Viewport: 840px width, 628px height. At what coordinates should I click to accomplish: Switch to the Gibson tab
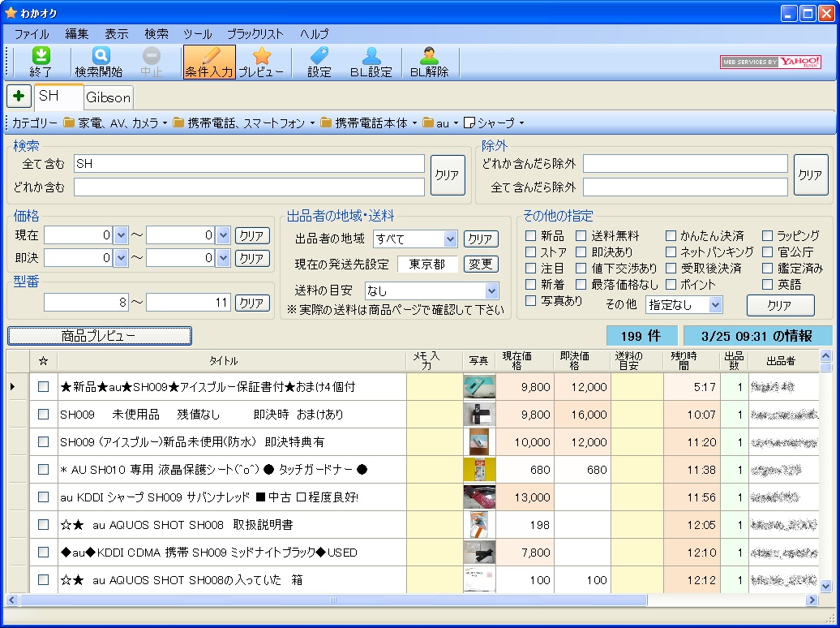(108, 96)
